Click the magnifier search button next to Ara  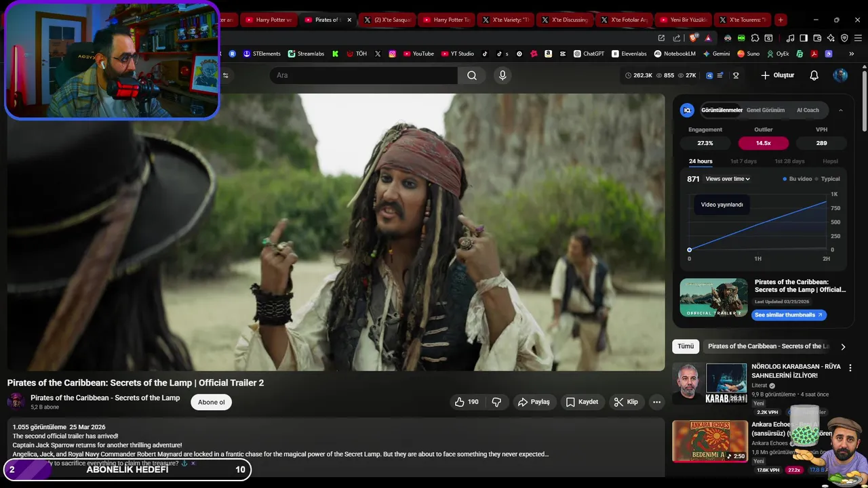pos(472,75)
